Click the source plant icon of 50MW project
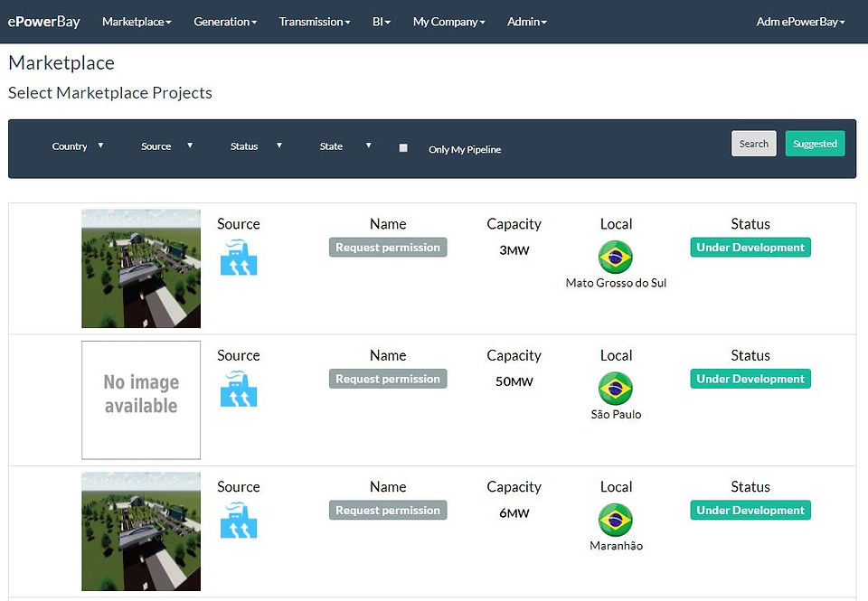 239,389
